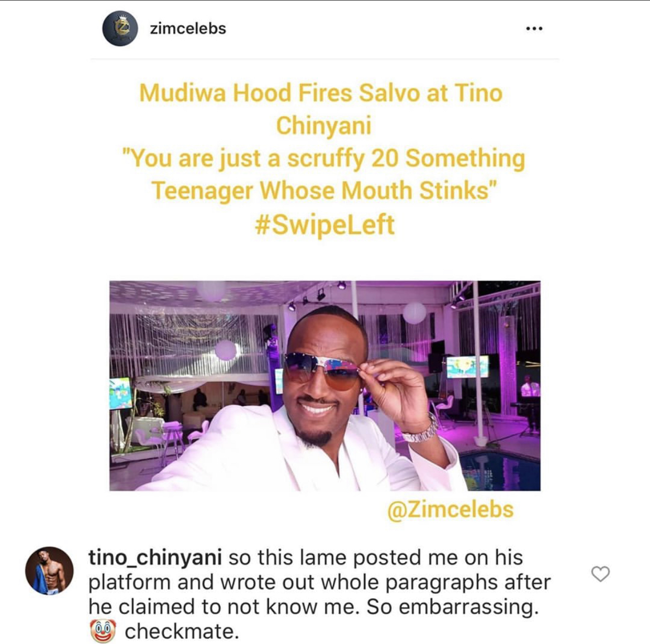Like tino_chinyani's comment with the heart

(600, 574)
